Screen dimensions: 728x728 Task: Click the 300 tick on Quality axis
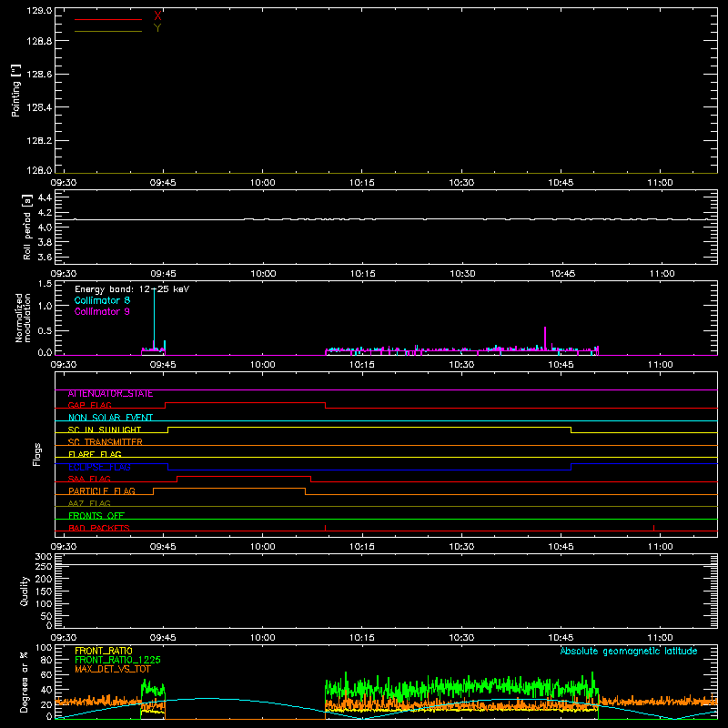(x=44, y=556)
